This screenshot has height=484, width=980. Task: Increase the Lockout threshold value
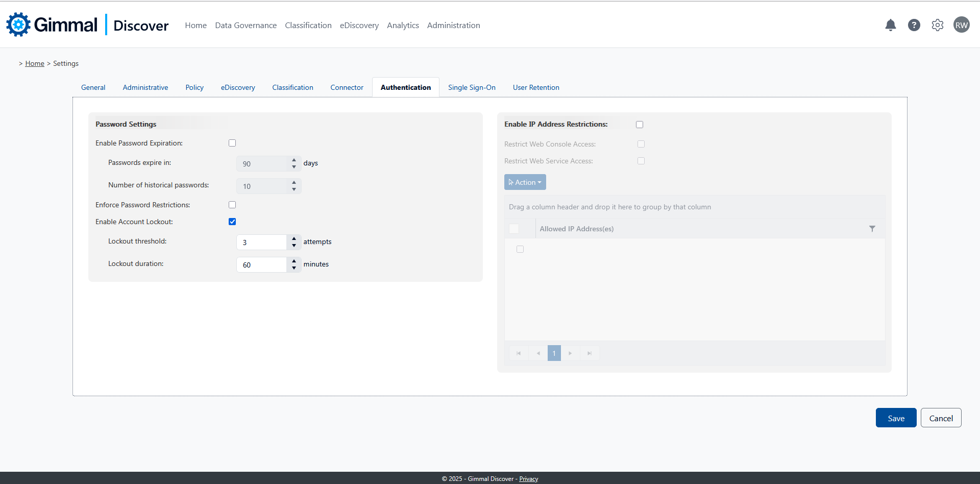coord(294,238)
